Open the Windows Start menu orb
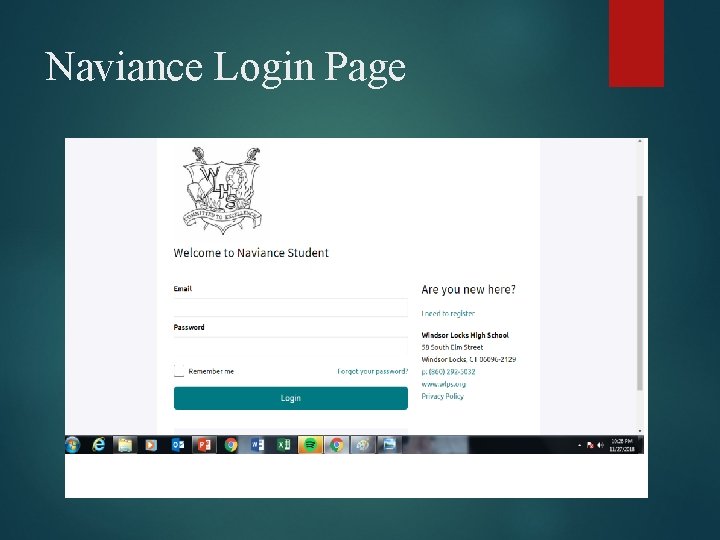This screenshot has width=720, height=540. 73,444
